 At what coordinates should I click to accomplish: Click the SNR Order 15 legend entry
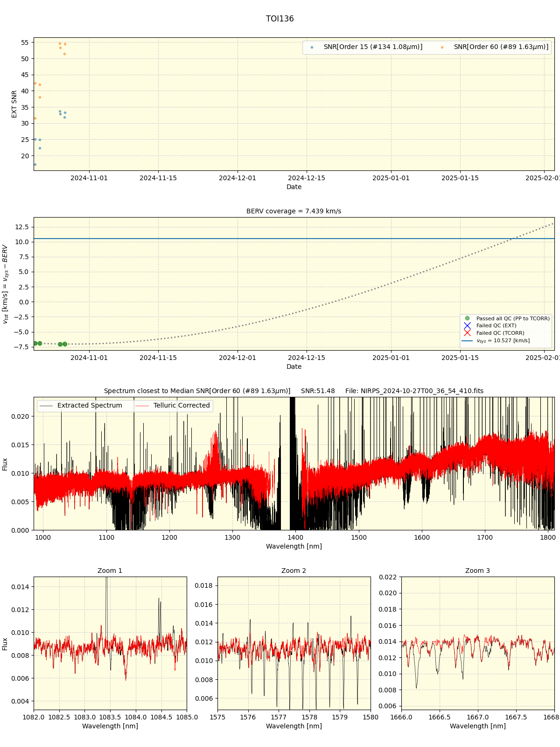pos(366,47)
